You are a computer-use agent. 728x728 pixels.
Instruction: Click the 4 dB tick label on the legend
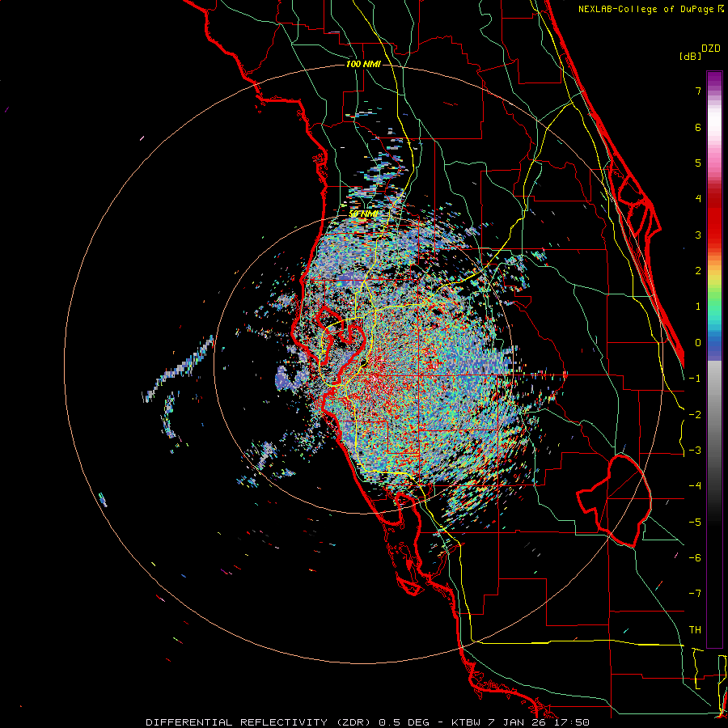(698, 199)
